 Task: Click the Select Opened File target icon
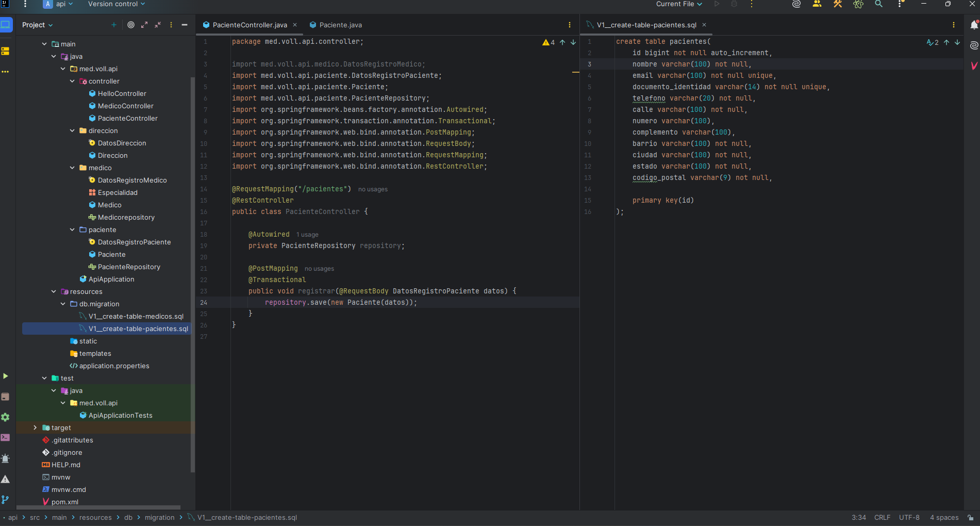[x=131, y=25]
